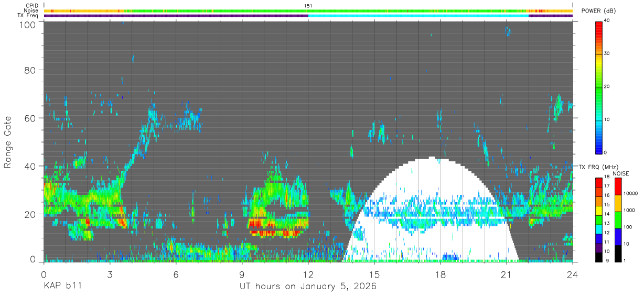The height and width of the screenshot is (297, 644).
Task: Click the 6 tick on UT hours axis
Action: (176, 274)
